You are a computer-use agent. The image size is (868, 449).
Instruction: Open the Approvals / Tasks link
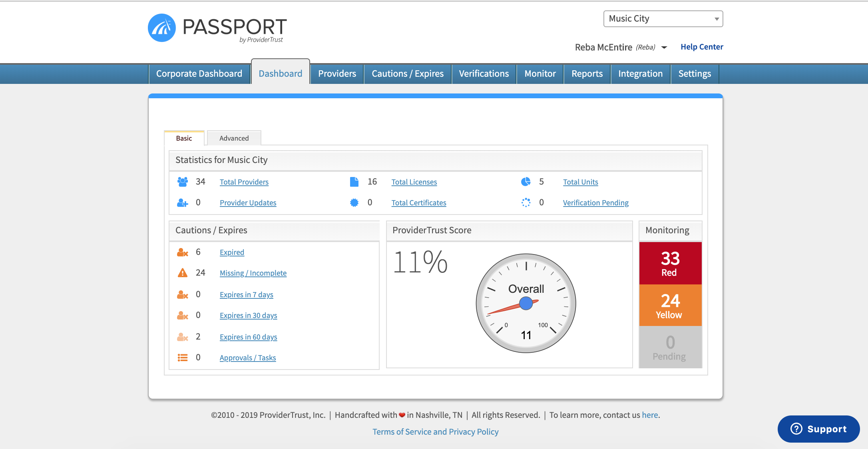[x=248, y=358]
